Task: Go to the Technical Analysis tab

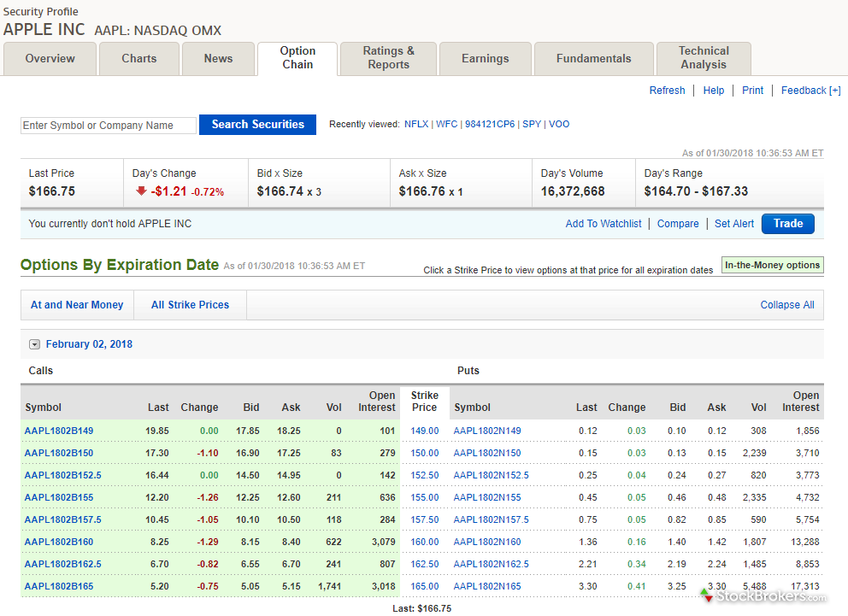Action: click(704, 58)
